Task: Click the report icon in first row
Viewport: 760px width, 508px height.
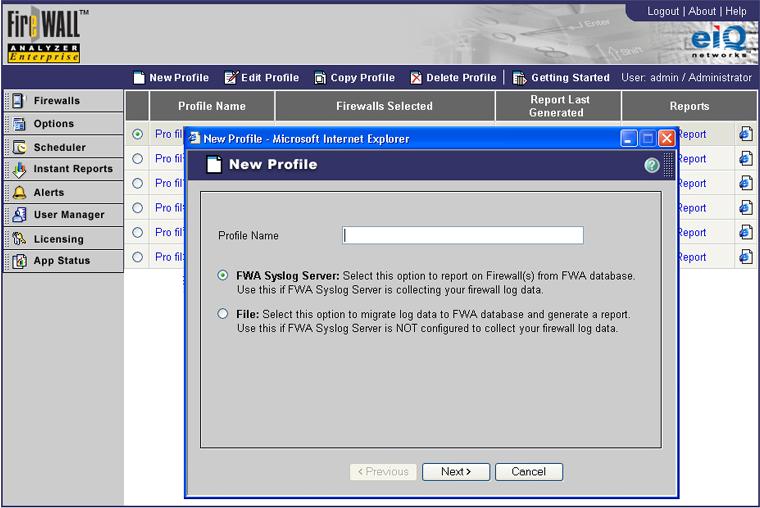Action: click(x=745, y=133)
